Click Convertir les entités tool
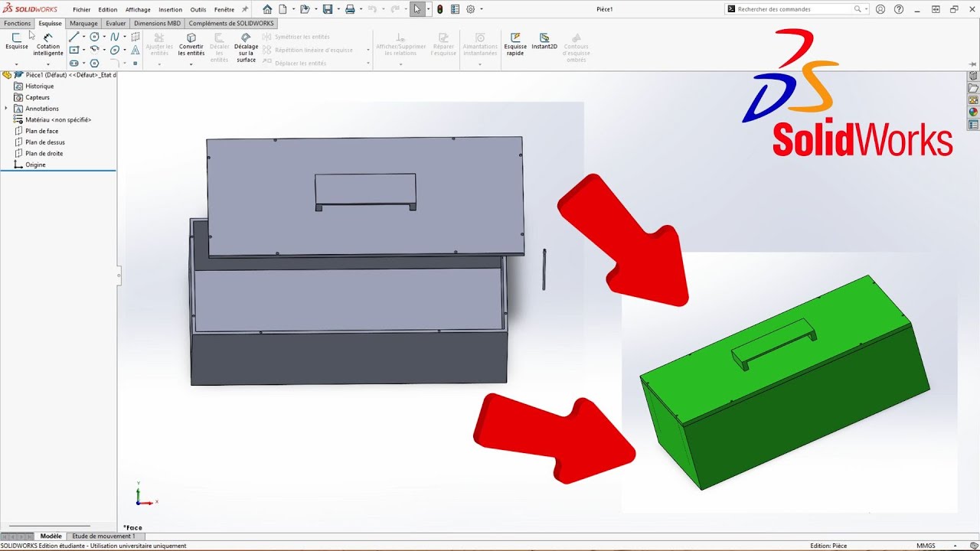 191,44
